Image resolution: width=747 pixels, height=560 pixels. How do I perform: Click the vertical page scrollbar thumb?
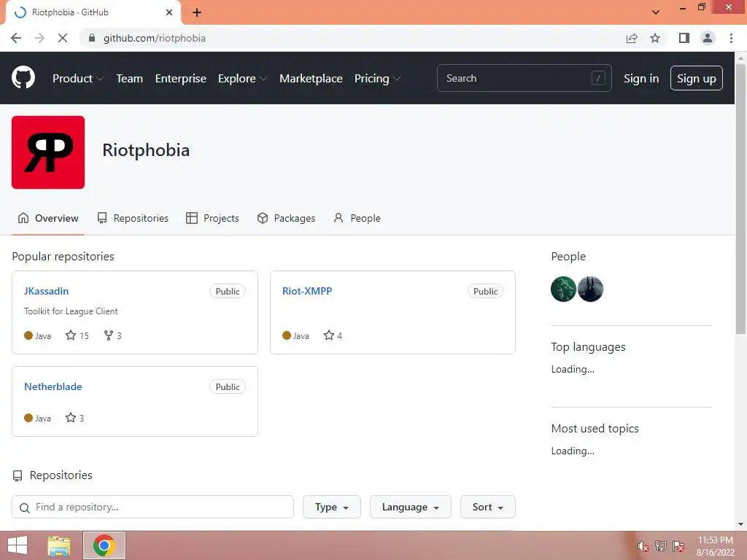tap(740, 198)
